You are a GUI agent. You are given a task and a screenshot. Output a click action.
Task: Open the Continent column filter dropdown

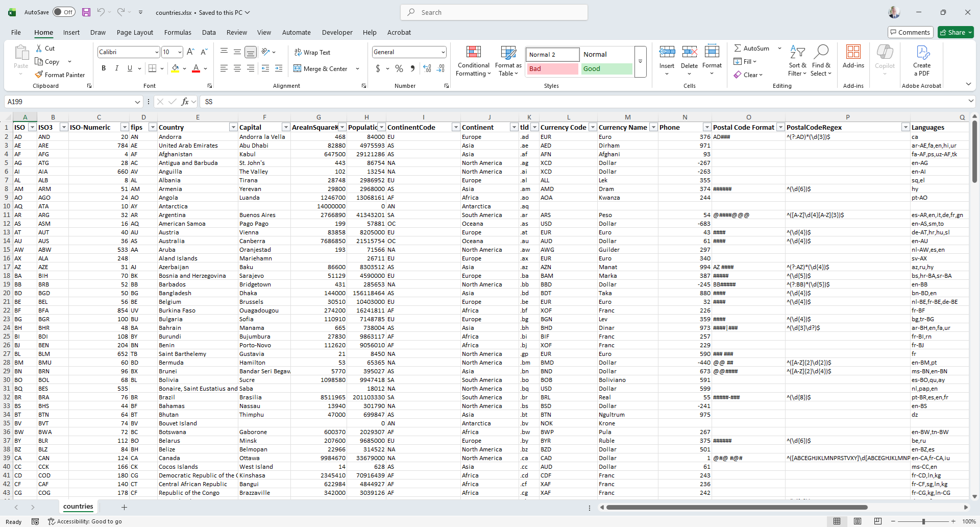click(514, 127)
